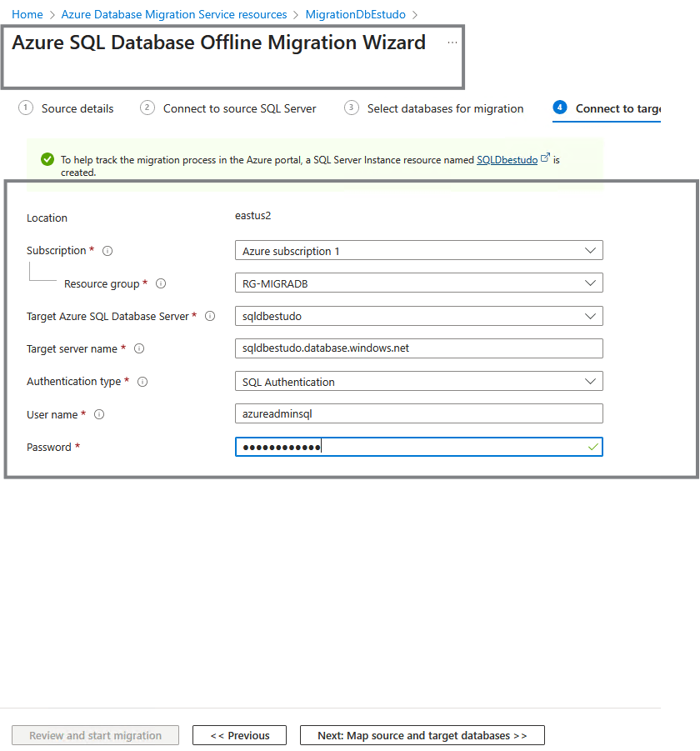The image size is (700, 751).
Task: Click the info icon beside Resource group
Action: (161, 283)
